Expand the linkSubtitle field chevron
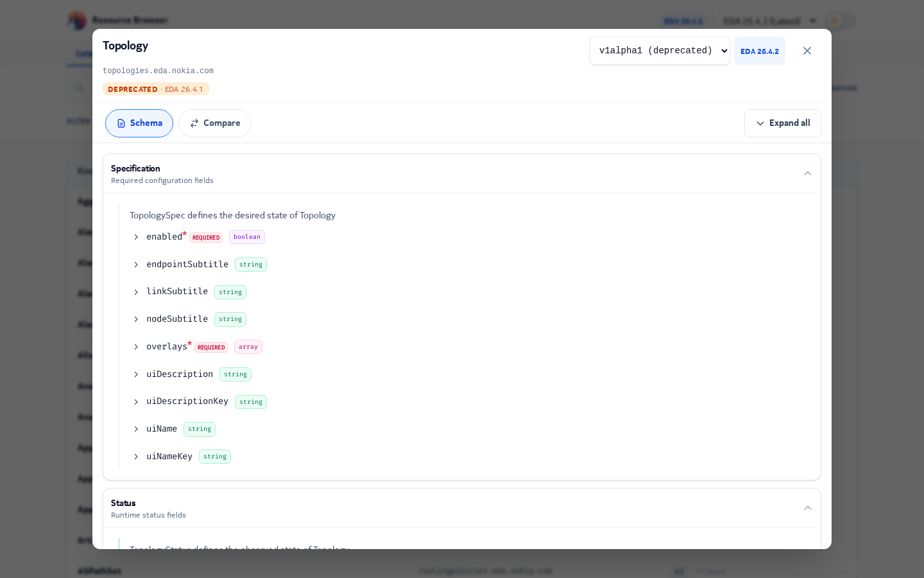924x578 pixels. tap(136, 292)
